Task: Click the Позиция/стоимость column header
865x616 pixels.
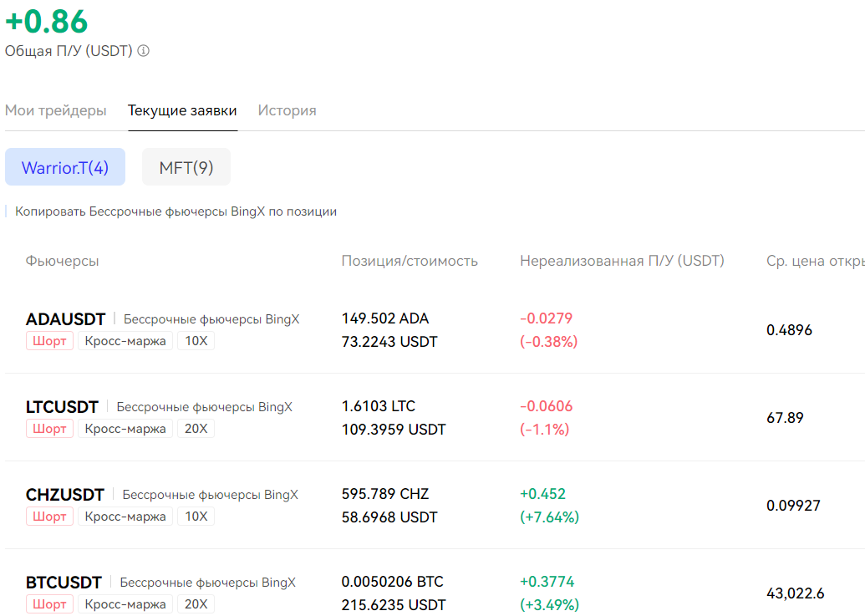Action: tap(410, 261)
